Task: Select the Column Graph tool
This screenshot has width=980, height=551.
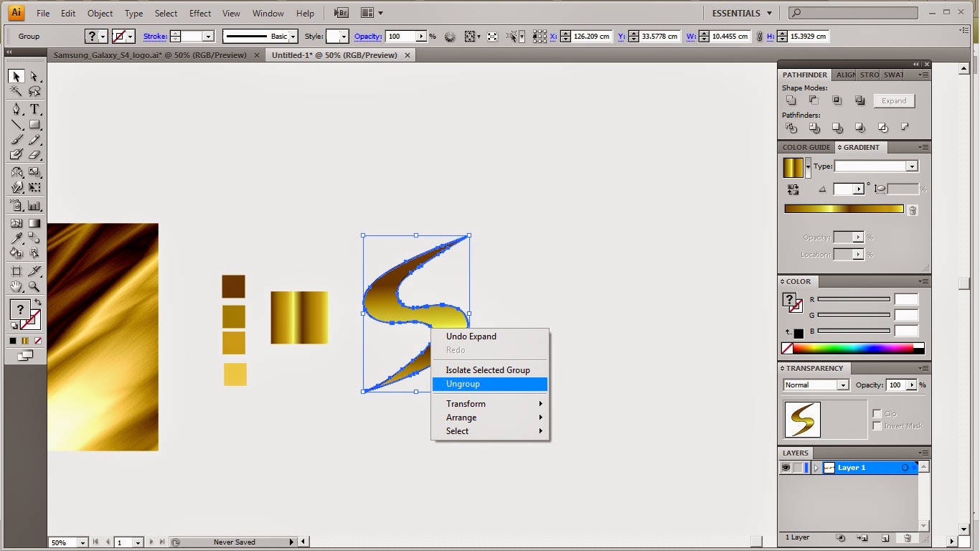Action: (34, 205)
